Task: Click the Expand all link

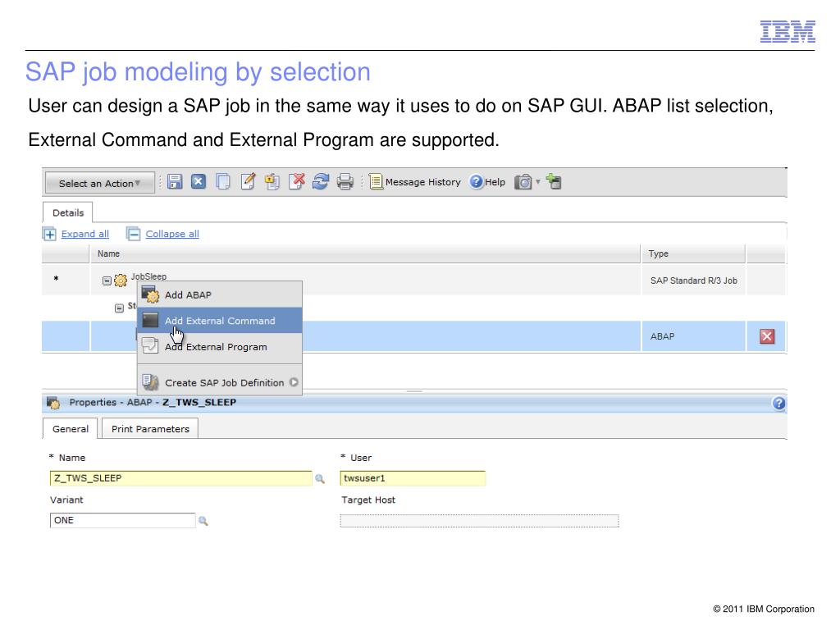Action: pos(85,234)
